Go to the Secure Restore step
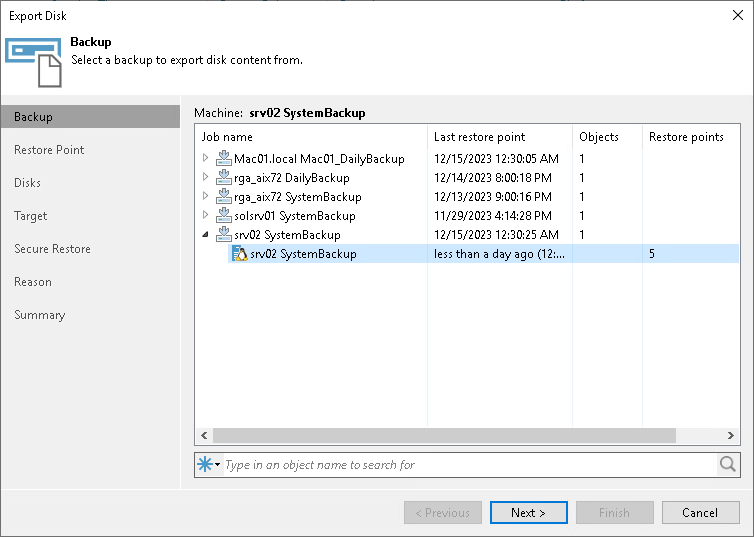The height and width of the screenshot is (537, 754). pyautogui.click(x=52, y=249)
